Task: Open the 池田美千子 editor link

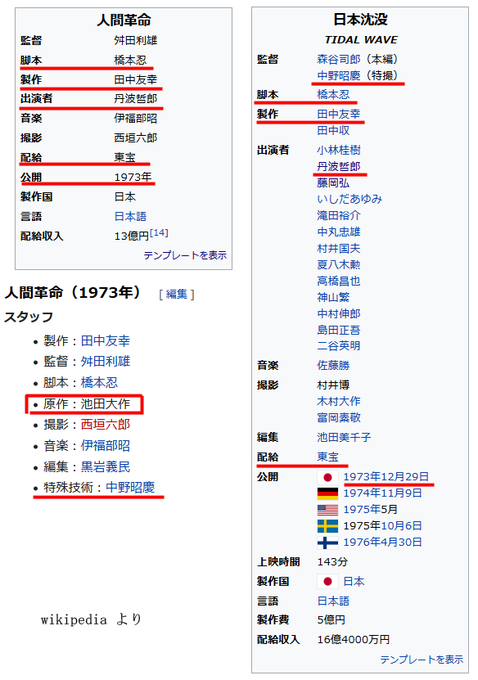Action: (344, 437)
